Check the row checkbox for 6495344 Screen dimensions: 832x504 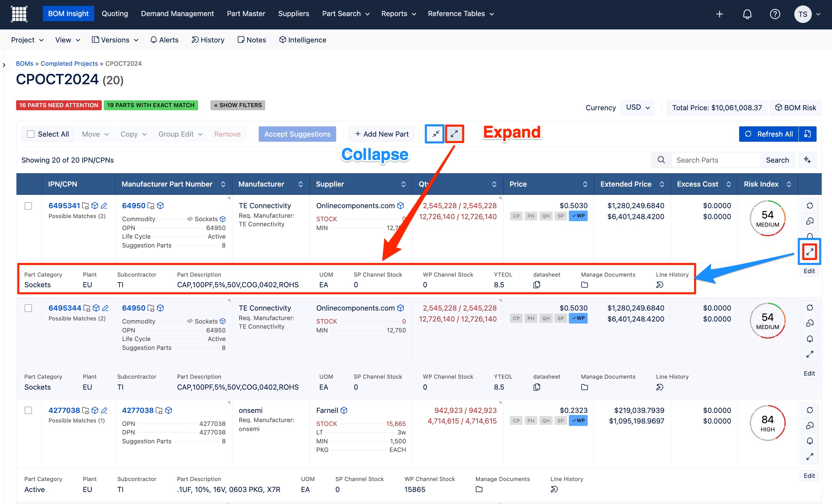pos(28,308)
